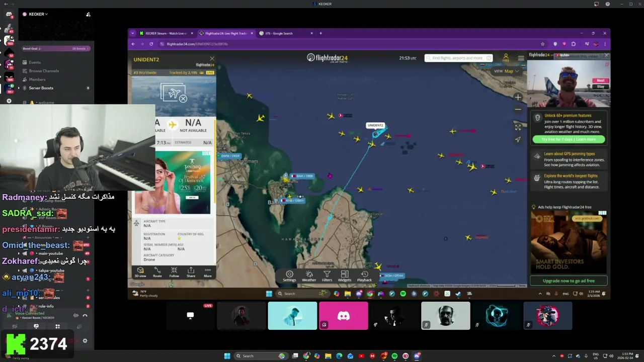Open the VIEW Map dropdown
The height and width of the screenshot is (362, 644).
(x=507, y=71)
